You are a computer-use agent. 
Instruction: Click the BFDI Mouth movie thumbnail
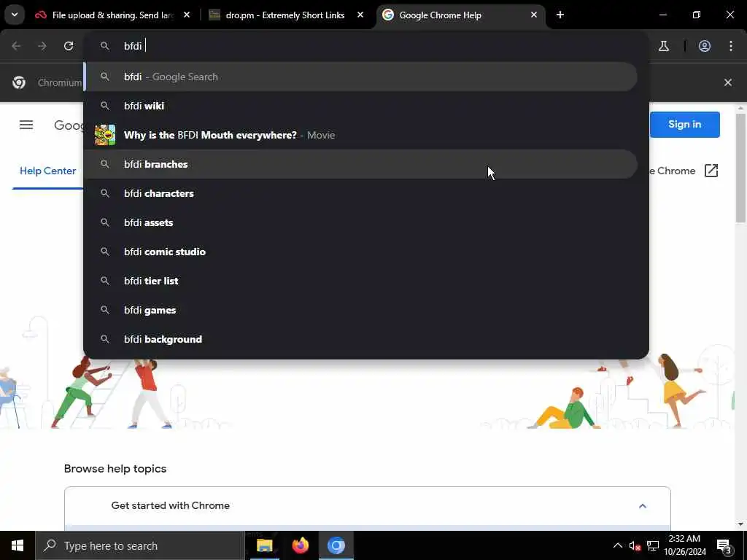[105, 135]
